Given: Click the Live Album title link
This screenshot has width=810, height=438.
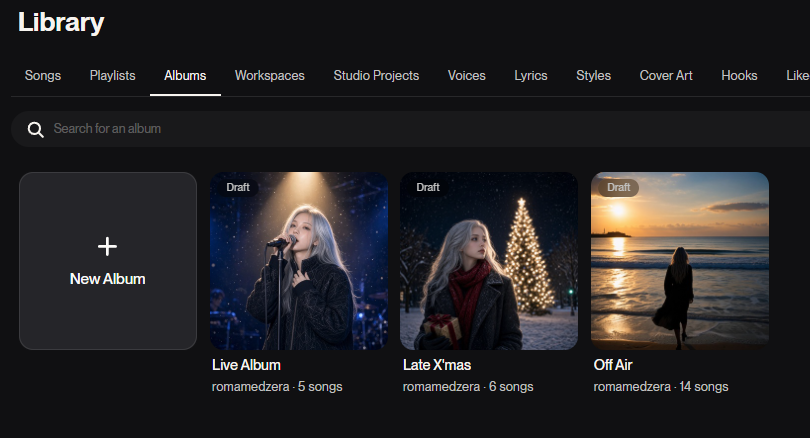Looking at the screenshot, I should click(x=246, y=365).
